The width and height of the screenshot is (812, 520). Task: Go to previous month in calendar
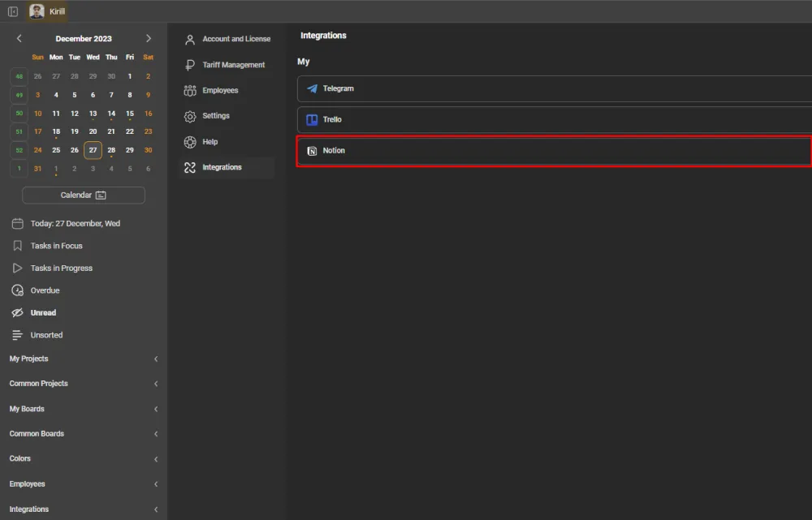19,38
